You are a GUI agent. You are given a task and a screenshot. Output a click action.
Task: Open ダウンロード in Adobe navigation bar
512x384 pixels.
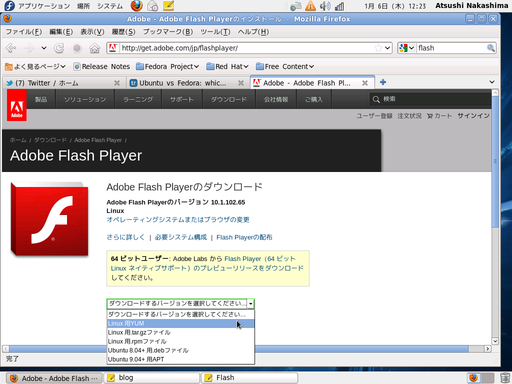pos(229,99)
